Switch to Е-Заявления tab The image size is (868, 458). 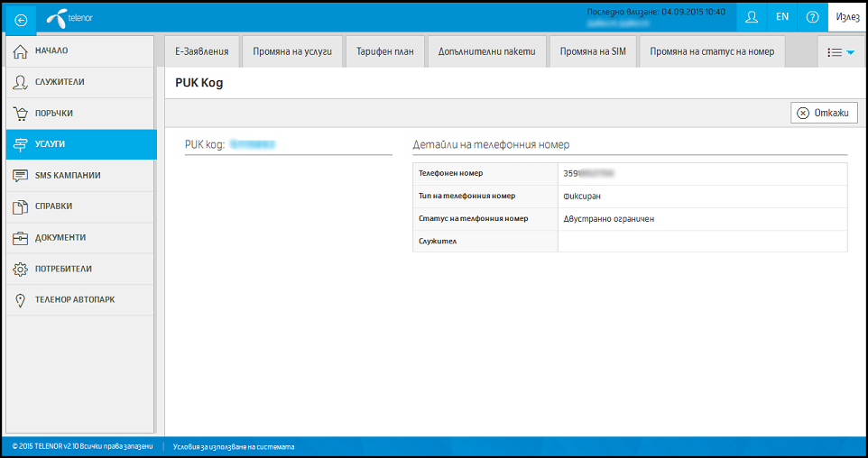(202, 51)
